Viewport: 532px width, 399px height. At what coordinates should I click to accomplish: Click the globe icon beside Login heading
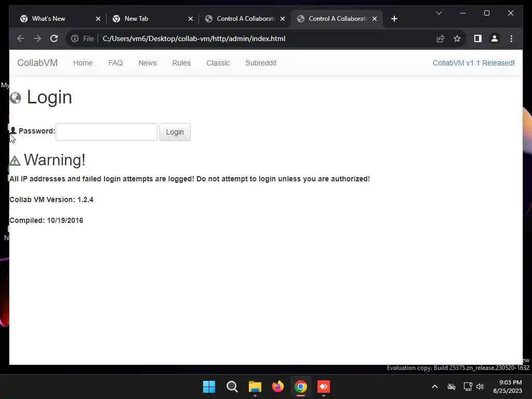[15, 98]
